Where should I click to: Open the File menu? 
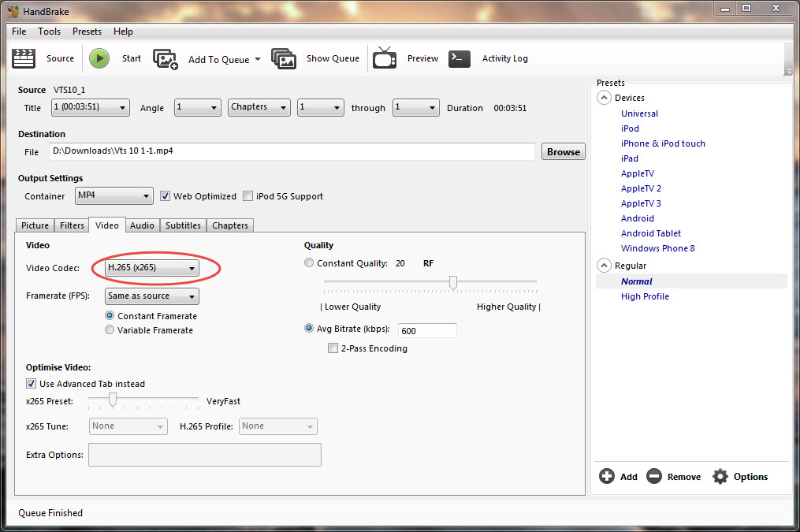point(19,31)
